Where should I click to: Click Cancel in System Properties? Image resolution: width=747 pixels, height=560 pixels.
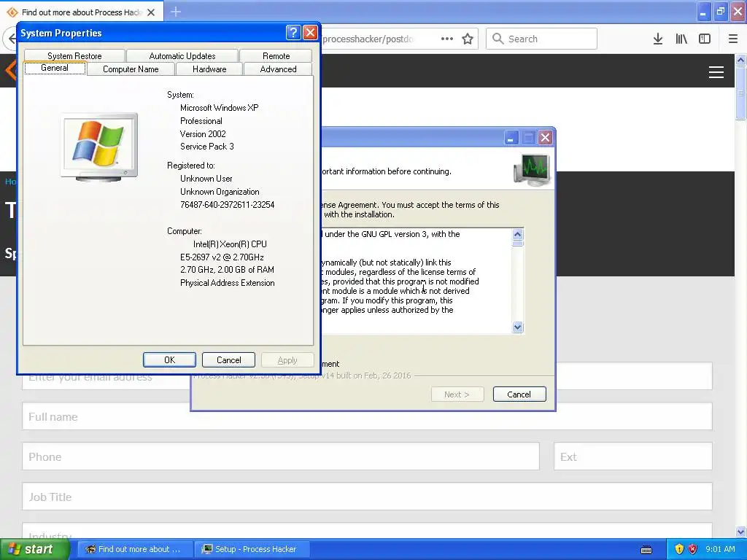pyautogui.click(x=228, y=360)
